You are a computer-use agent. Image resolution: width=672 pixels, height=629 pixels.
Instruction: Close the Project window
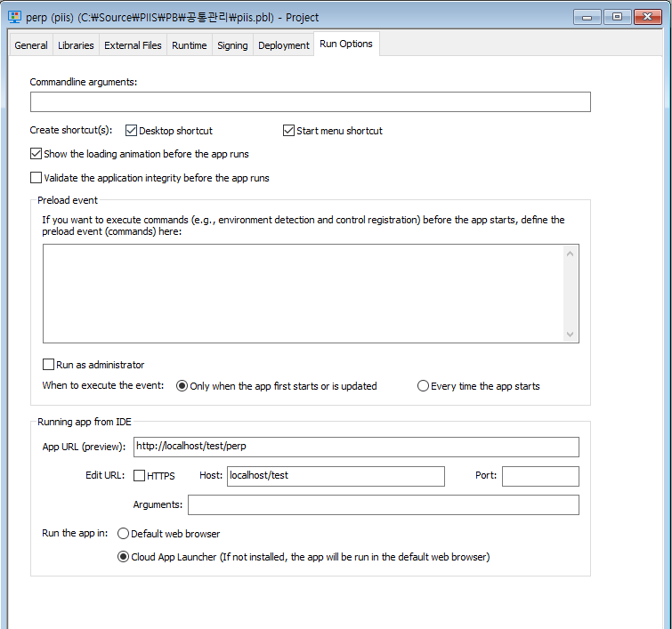point(648,17)
